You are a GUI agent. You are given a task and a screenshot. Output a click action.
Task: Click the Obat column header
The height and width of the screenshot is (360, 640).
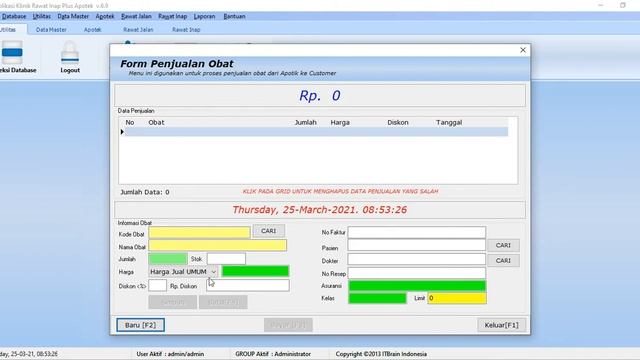click(x=156, y=122)
